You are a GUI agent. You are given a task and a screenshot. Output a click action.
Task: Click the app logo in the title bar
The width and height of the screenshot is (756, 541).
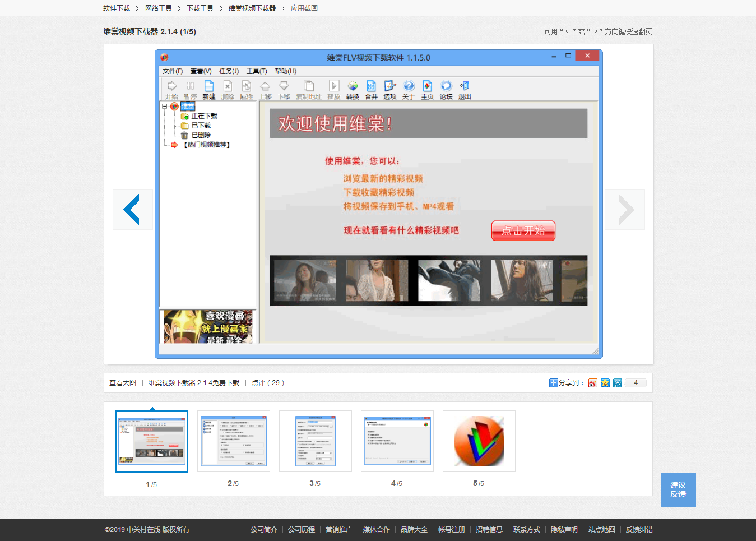[164, 57]
